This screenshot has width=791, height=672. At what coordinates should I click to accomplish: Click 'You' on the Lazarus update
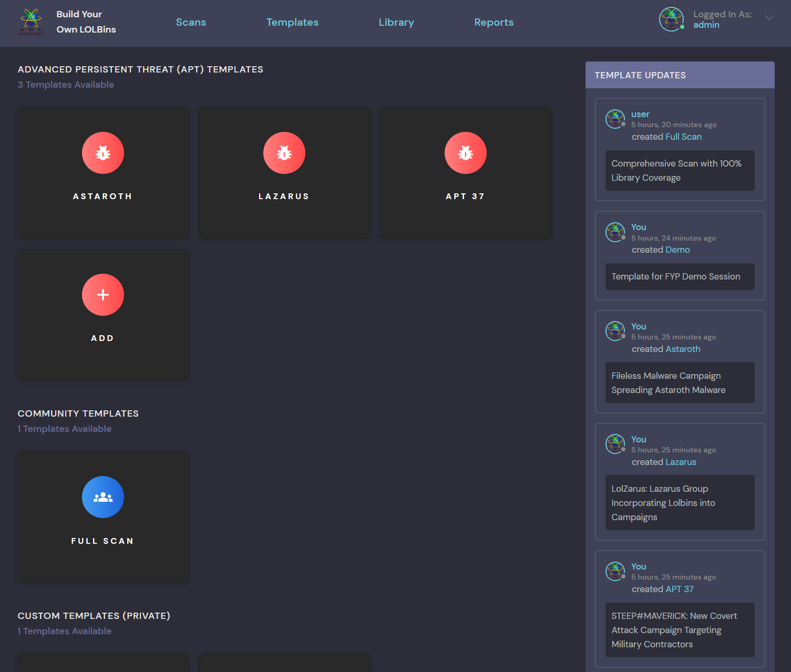click(639, 439)
